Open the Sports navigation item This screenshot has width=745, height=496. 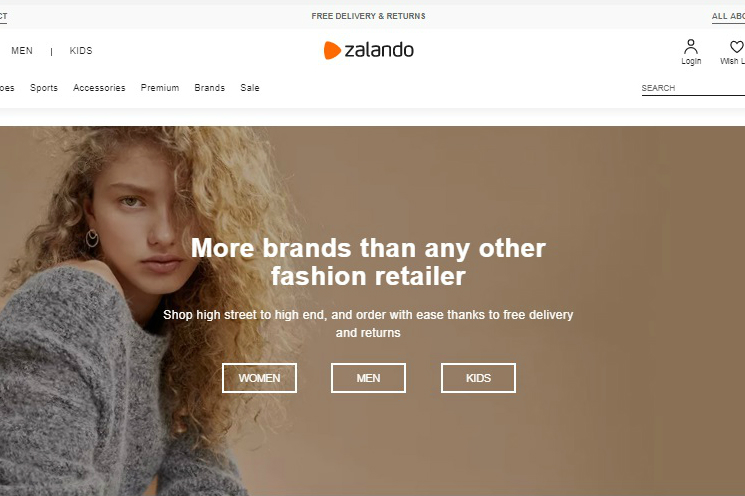44,87
